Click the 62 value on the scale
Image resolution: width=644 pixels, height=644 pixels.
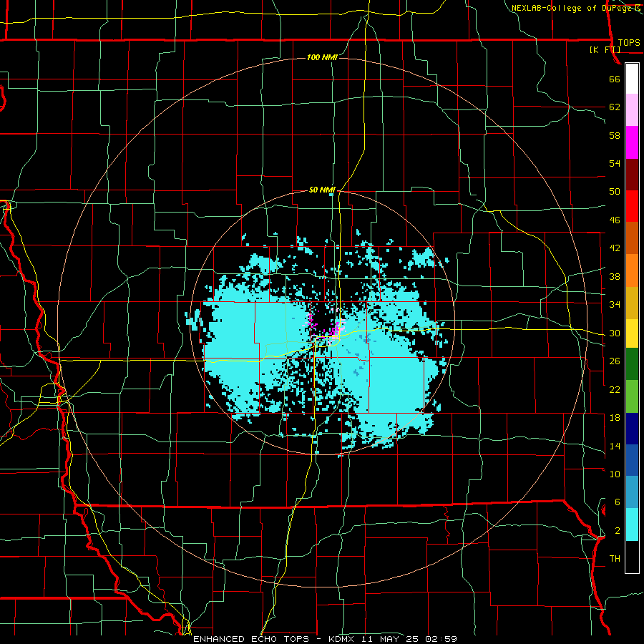(x=615, y=107)
